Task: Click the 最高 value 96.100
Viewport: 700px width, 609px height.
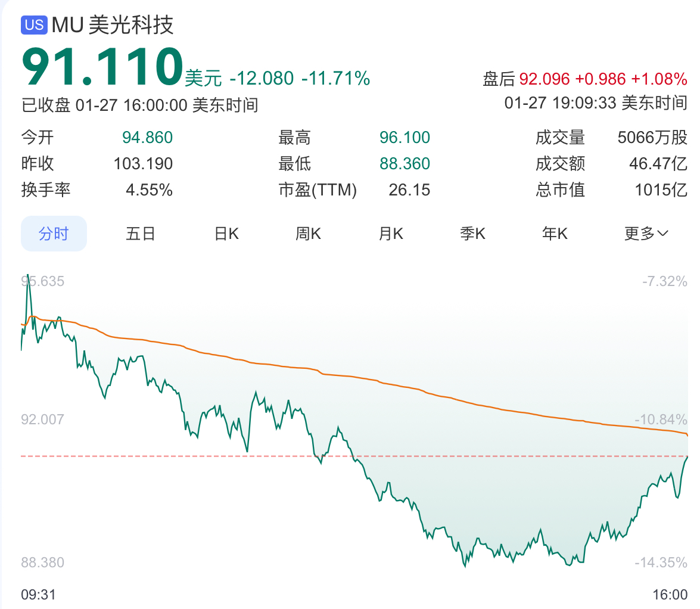Action: click(405, 138)
